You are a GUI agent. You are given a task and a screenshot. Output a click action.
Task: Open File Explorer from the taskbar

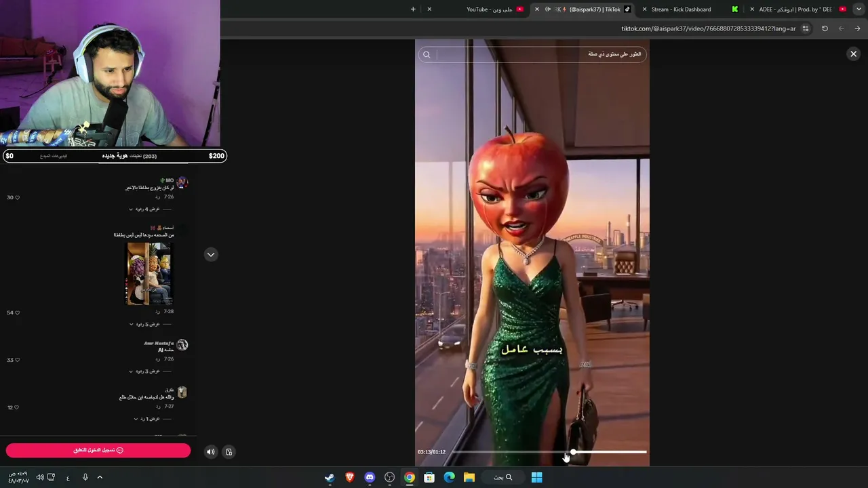pyautogui.click(x=469, y=477)
